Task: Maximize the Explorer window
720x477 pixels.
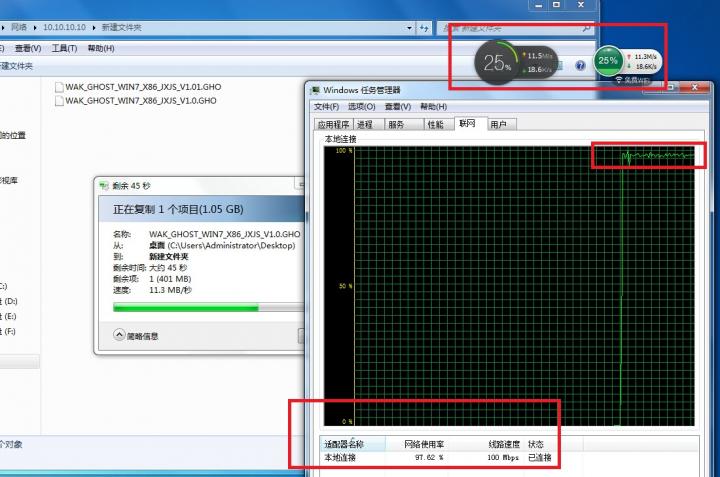Action: tap(557, 5)
